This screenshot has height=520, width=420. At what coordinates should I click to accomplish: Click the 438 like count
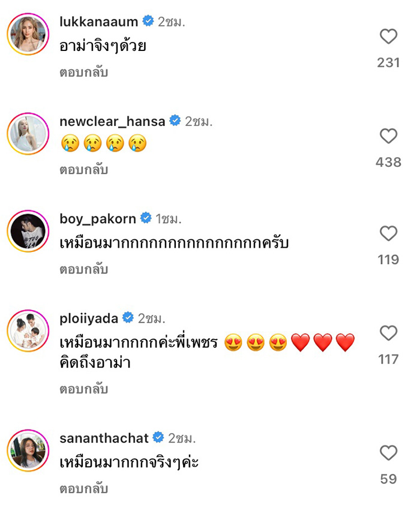click(388, 162)
